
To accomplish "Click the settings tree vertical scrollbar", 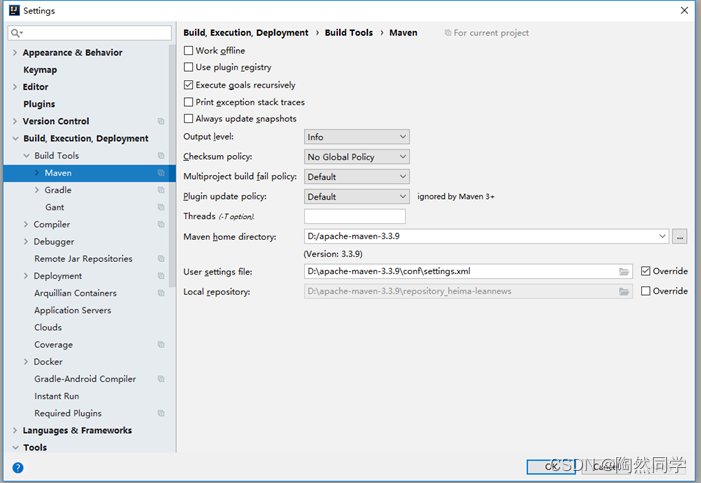I will [x=172, y=166].
